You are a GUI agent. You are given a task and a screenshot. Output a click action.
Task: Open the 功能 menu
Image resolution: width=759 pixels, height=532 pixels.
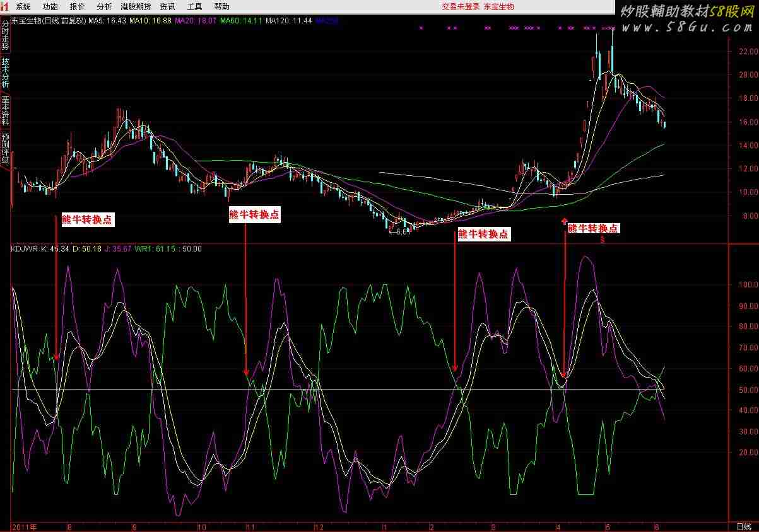(50, 7)
